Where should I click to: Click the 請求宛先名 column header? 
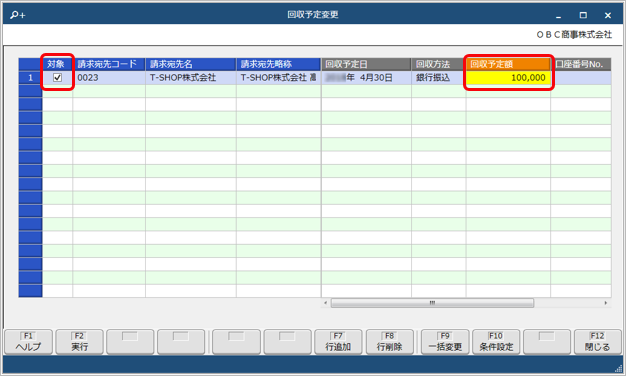pos(191,64)
